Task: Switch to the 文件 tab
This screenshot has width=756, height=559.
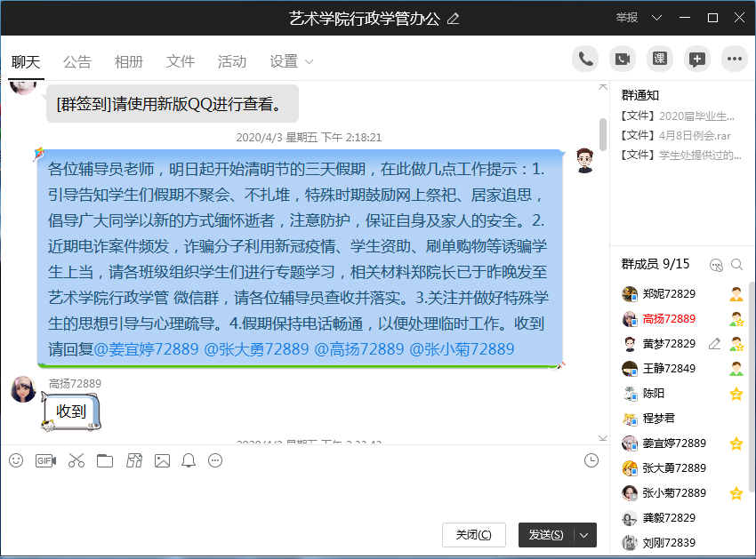Action: coord(181,61)
